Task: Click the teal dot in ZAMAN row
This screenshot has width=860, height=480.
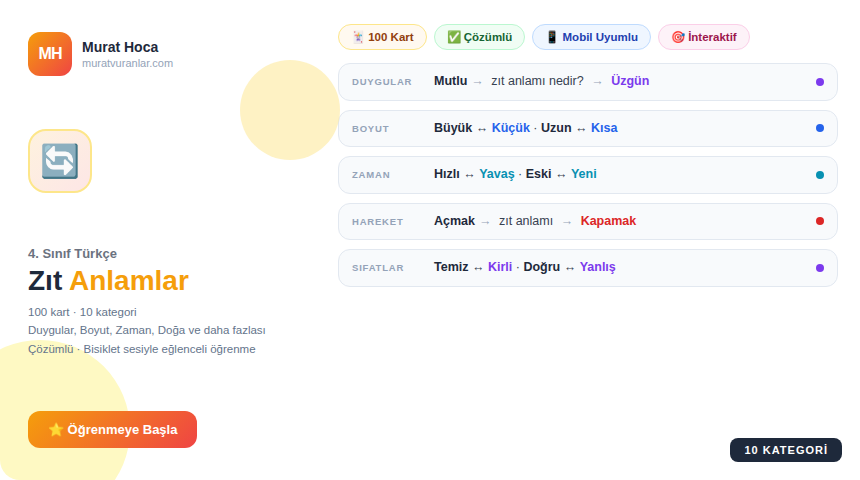Action: [819, 175]
